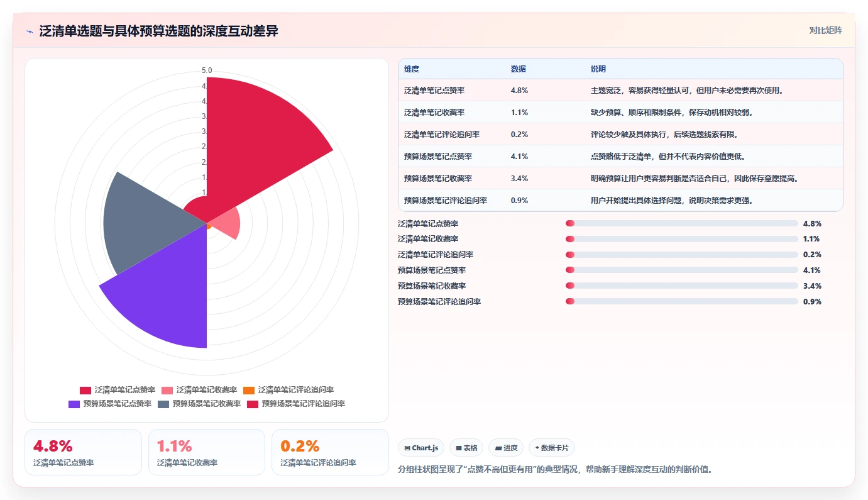
Task: Click the 1.1% value beside progress bar
Action: [812, 239]
